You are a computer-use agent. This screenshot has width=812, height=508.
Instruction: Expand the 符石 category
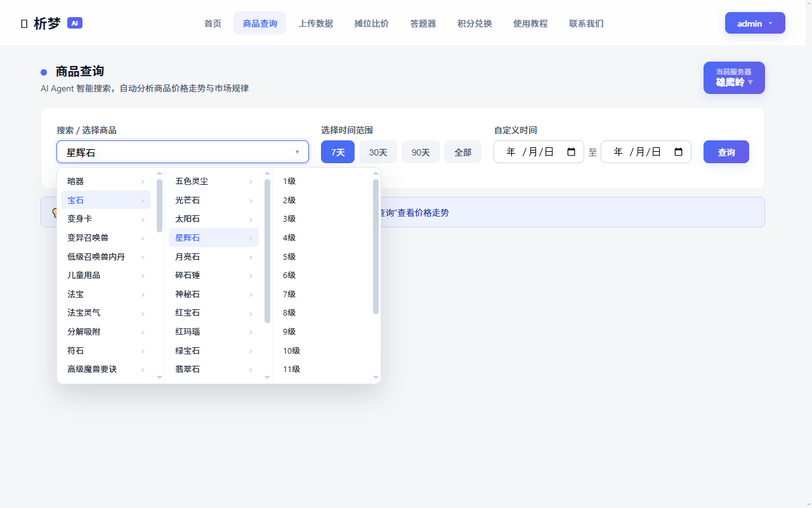click(x=106, y=351)
